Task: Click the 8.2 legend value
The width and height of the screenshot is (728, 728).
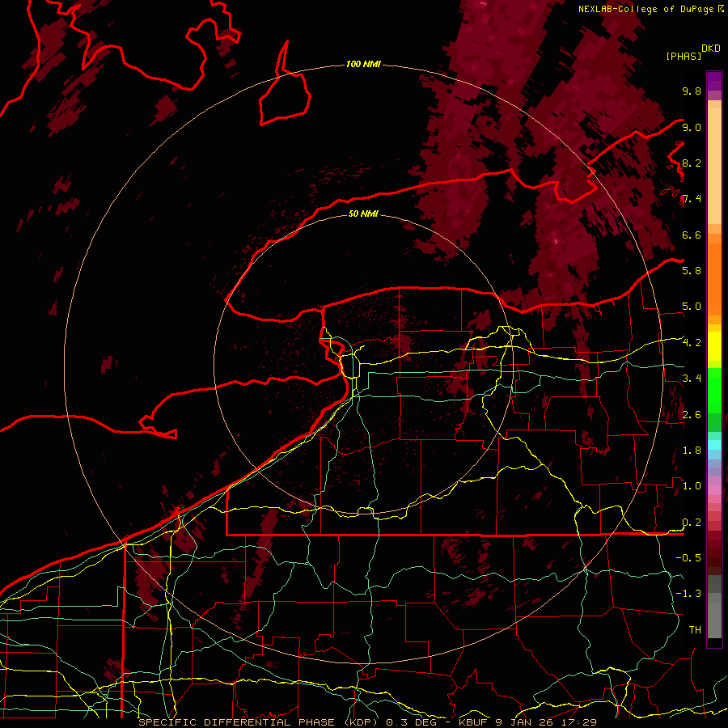Action: click(x=692, y=163)
